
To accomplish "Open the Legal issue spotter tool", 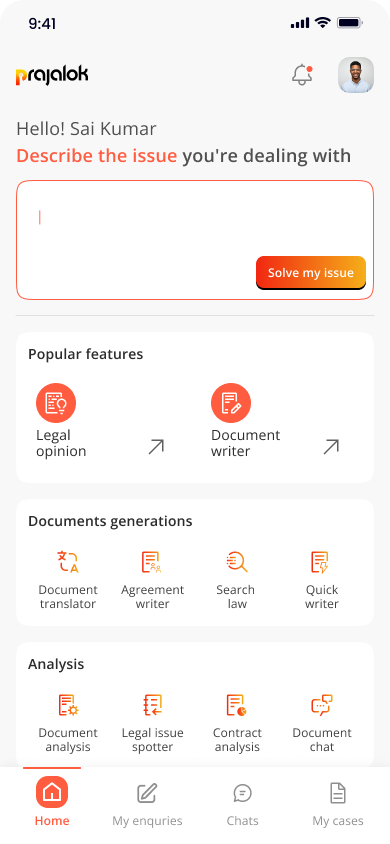I will 152,723.
